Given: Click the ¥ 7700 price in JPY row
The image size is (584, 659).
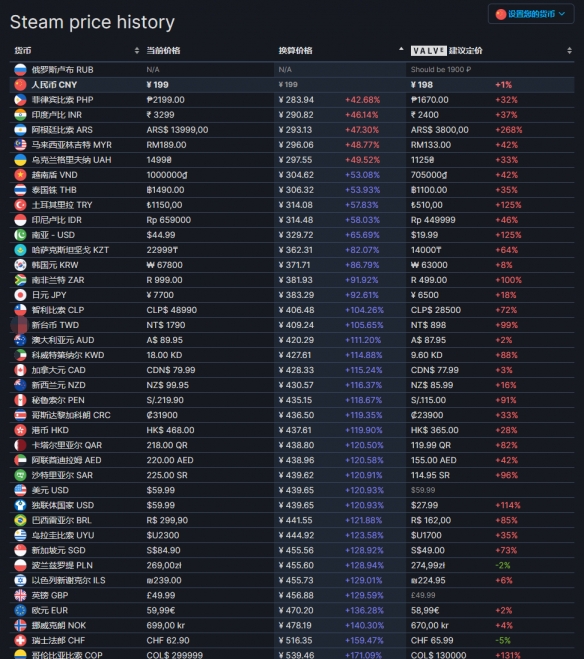Looking at the screenshot, I should [160, 295].
